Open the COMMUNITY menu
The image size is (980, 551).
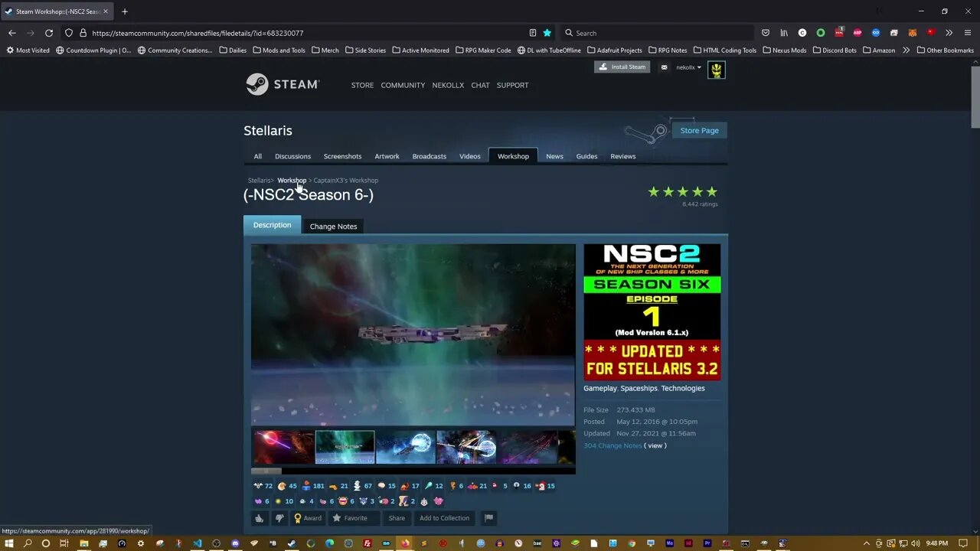[x=403, y=85]
